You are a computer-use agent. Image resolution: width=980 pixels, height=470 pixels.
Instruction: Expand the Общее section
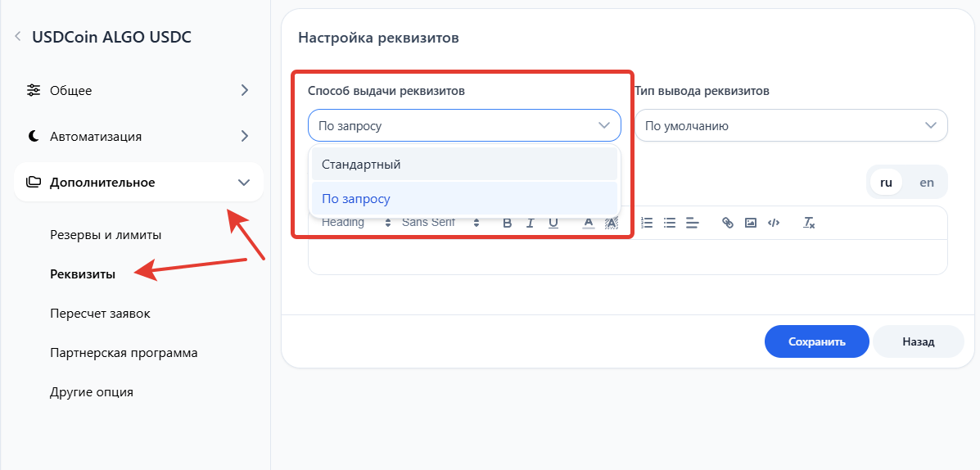(x=138, y=90)
